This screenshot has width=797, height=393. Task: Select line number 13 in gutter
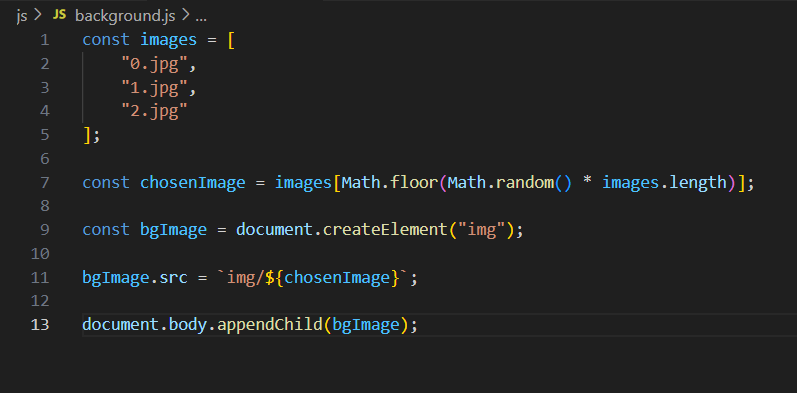[x=40, y=324]
